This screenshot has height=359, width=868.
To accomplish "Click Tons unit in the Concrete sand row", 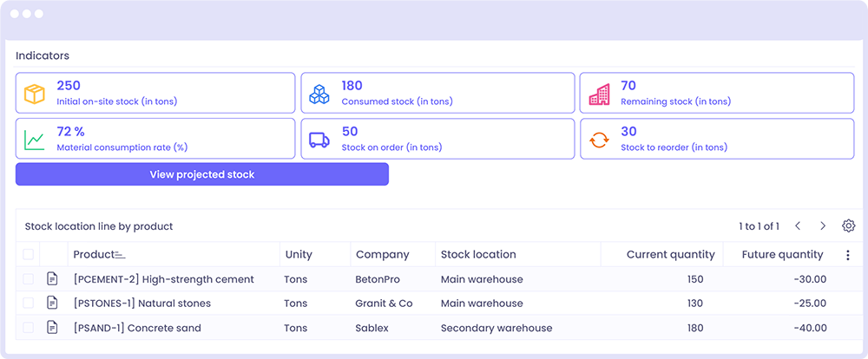I will click(x=296, y=328).
